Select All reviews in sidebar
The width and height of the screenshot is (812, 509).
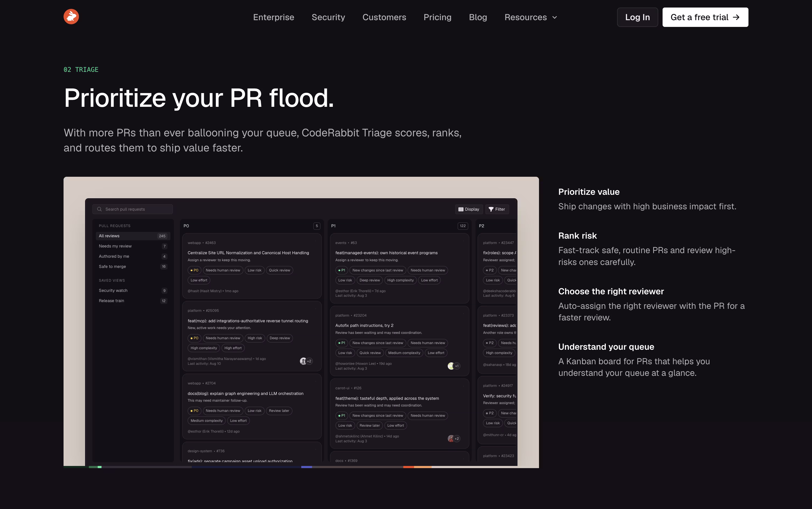pyautogui.click(x=133, y=236)
